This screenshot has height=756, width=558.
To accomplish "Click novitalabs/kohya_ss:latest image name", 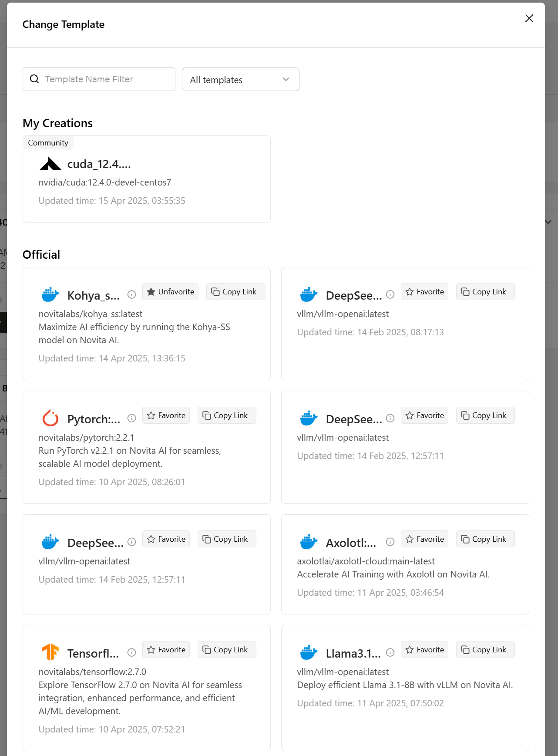I will tap(91, 314).
